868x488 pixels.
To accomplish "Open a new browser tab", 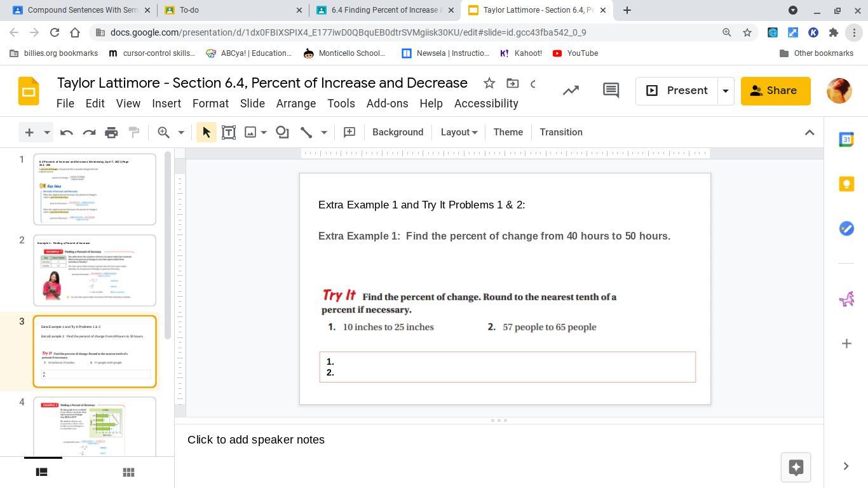I will pyautogui.click(x=627, y=10).
